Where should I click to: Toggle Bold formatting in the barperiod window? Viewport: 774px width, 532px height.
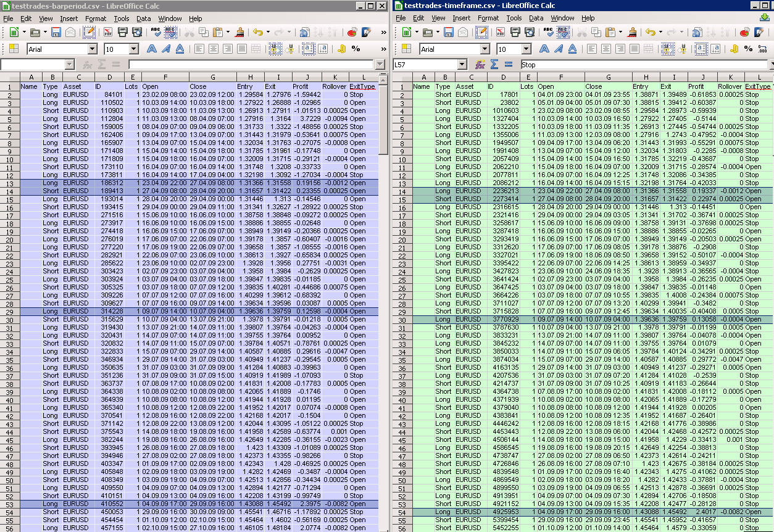click(151, 49)
